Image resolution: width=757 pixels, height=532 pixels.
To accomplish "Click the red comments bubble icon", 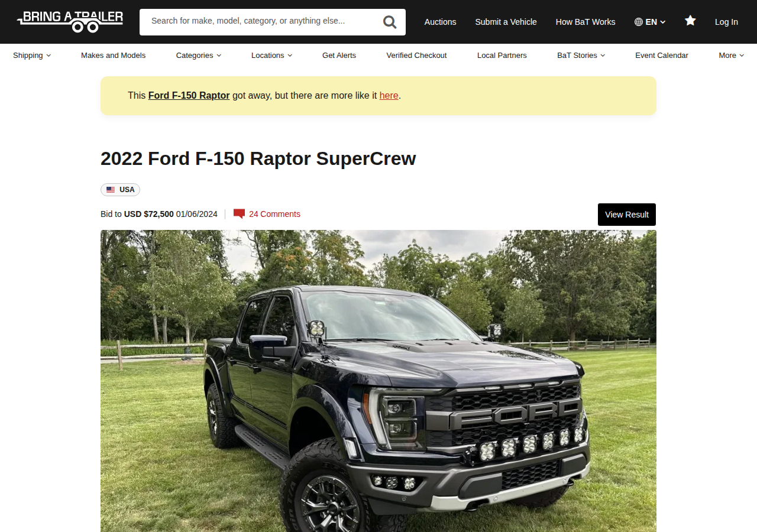I will click(x=239, y=214).
